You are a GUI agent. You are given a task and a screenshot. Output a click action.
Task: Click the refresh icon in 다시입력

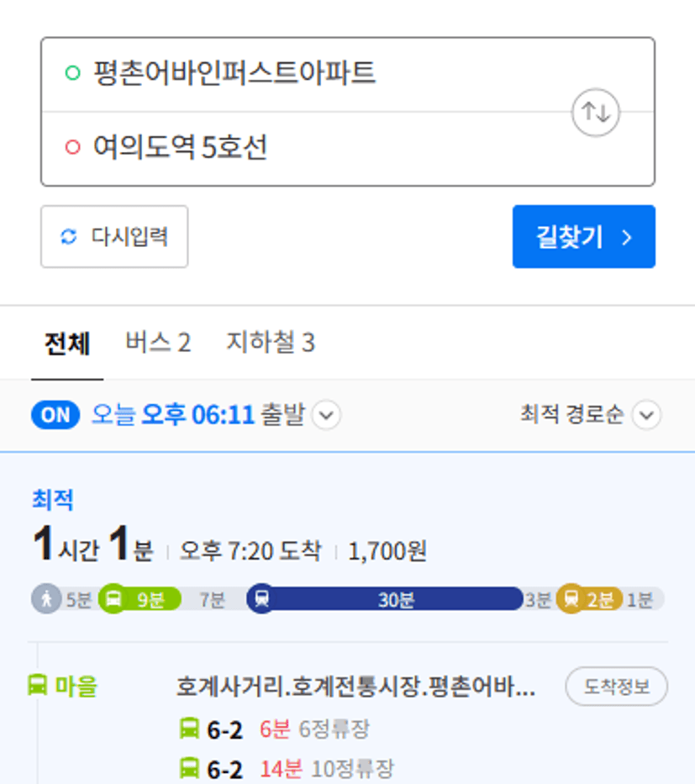(x=69, y=236)
